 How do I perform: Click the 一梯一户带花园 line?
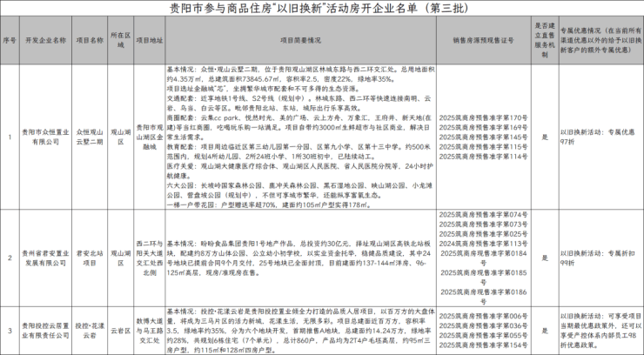pos(269,204)
